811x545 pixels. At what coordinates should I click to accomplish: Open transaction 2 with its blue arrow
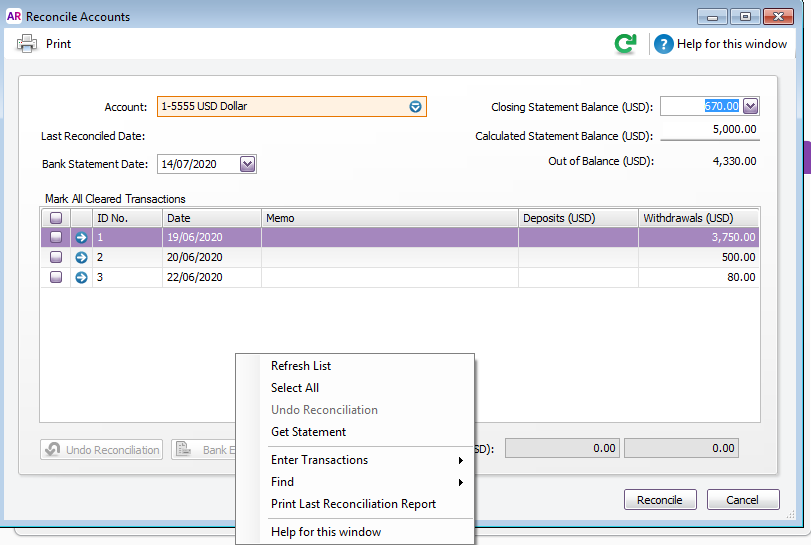coord(82,257)
